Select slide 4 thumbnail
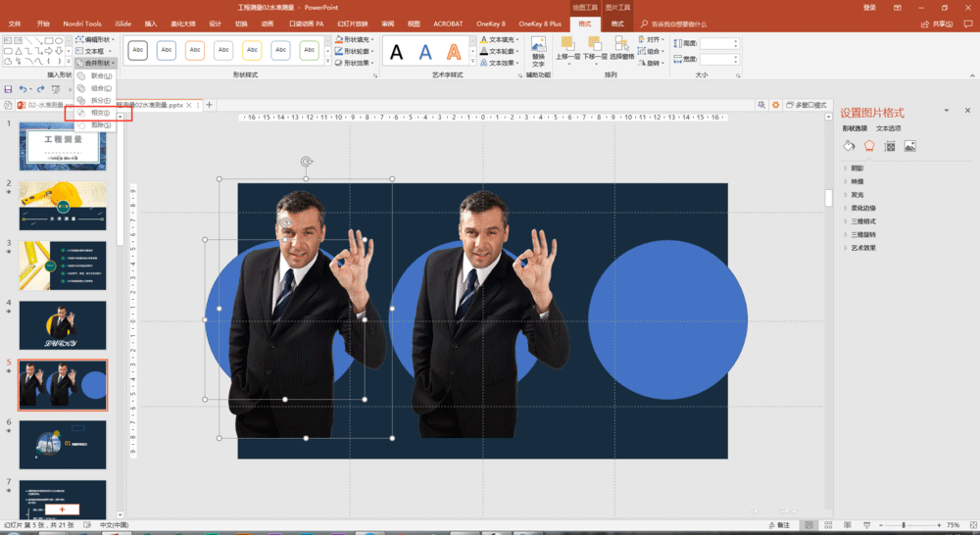Viewport: 980px width, 535px height. [x=63, y=325]
